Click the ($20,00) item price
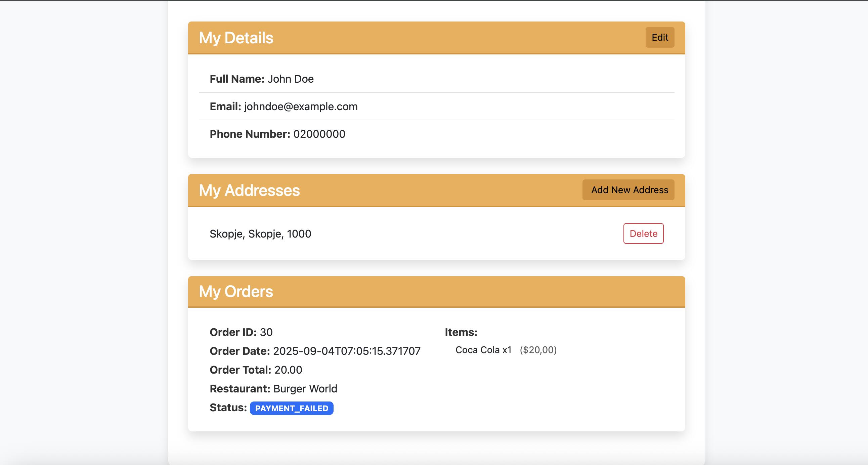This screenshot has height=465, width=868. pyautogui.click(x=538, y=350)
